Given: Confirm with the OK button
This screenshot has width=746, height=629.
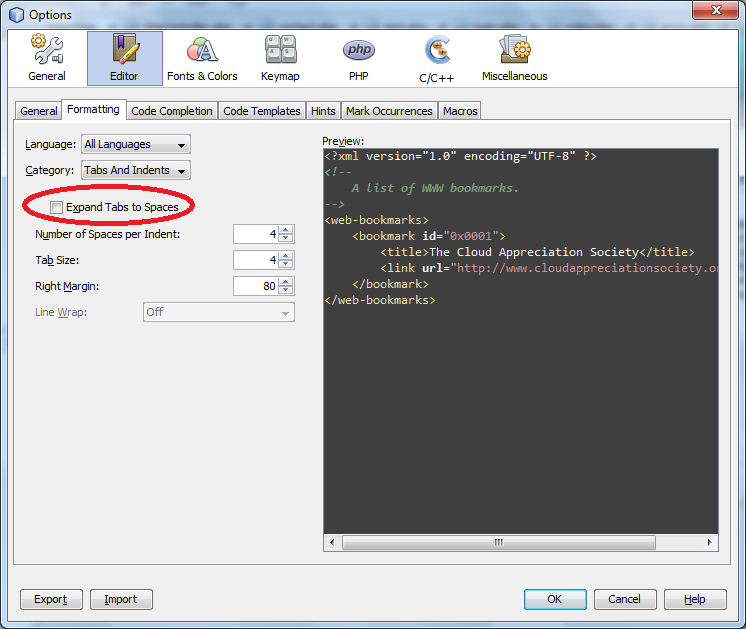Looking at the screenshot, I should (x=555, y=599).
